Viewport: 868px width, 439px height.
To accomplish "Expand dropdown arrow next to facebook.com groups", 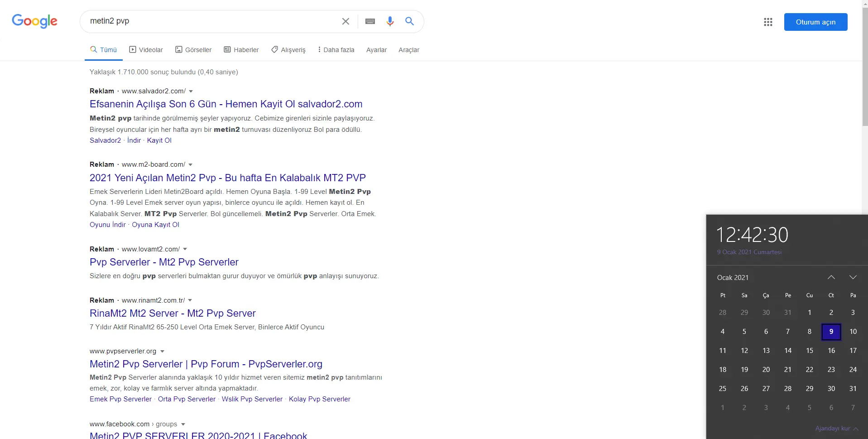I will [x=183, y=425].
